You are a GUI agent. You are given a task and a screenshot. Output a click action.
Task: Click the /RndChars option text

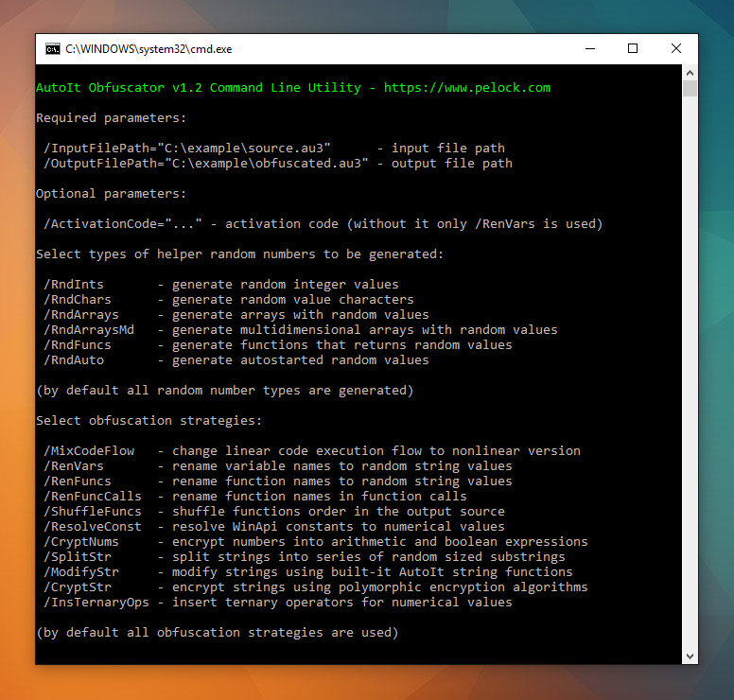78,300
